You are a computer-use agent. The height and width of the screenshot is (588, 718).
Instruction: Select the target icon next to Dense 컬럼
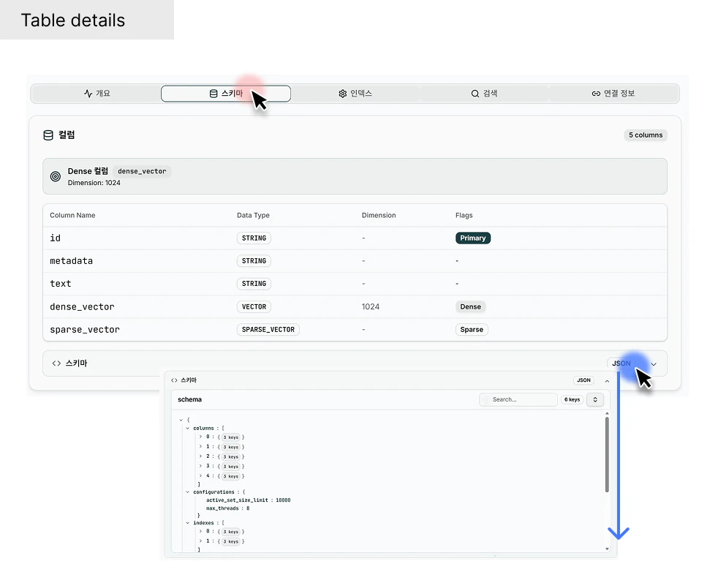point(55,176)
